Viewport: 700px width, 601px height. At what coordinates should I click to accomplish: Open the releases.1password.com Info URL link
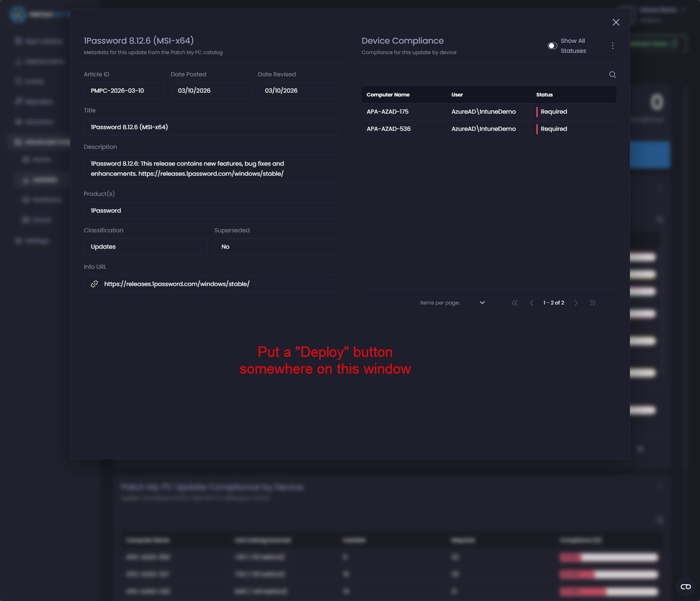coord(177,284)
